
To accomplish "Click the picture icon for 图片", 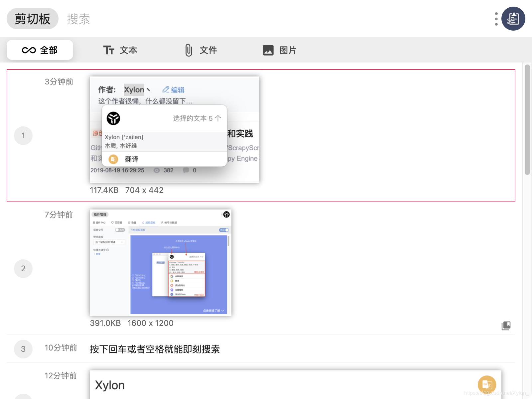I will (268, 50).
